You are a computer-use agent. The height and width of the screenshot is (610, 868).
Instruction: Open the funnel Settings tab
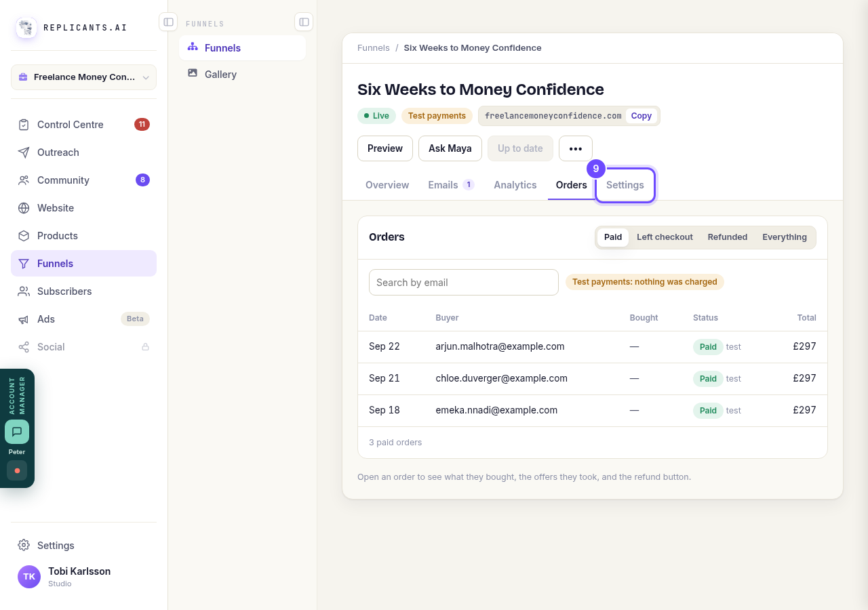(x=625, y=185)
